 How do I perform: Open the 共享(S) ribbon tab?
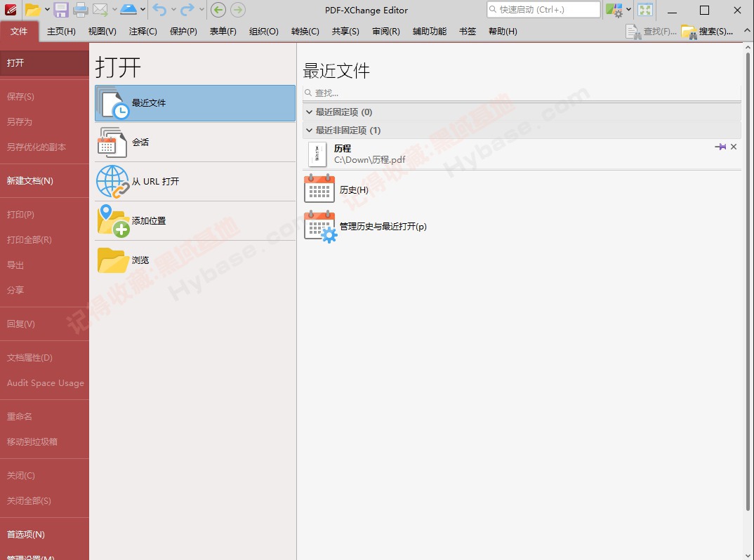click(x=345, y=32)
